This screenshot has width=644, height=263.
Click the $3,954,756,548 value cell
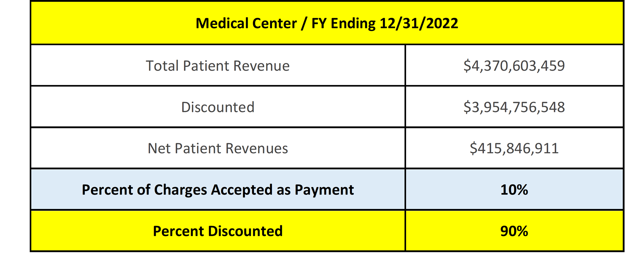514,107
